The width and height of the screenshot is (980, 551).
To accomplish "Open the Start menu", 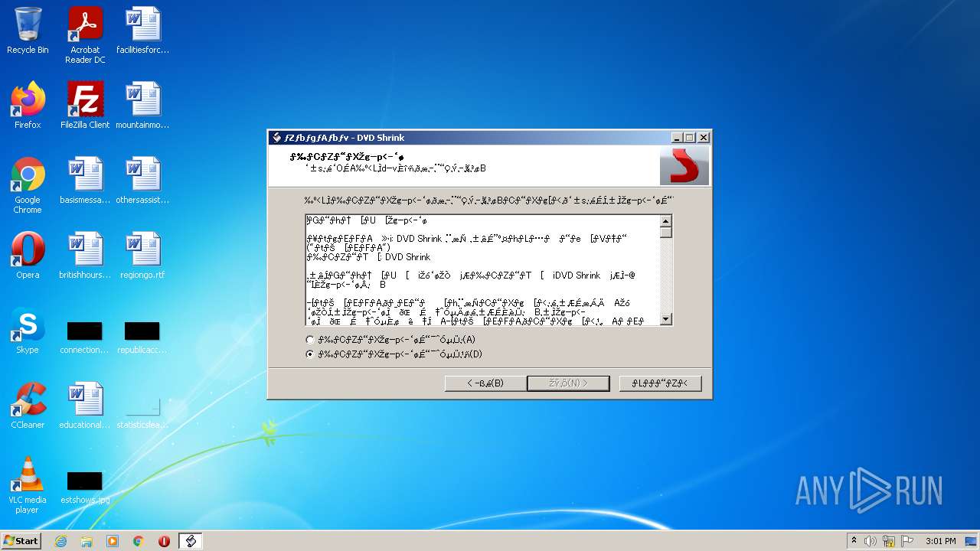I will click(x=21, y=541).
